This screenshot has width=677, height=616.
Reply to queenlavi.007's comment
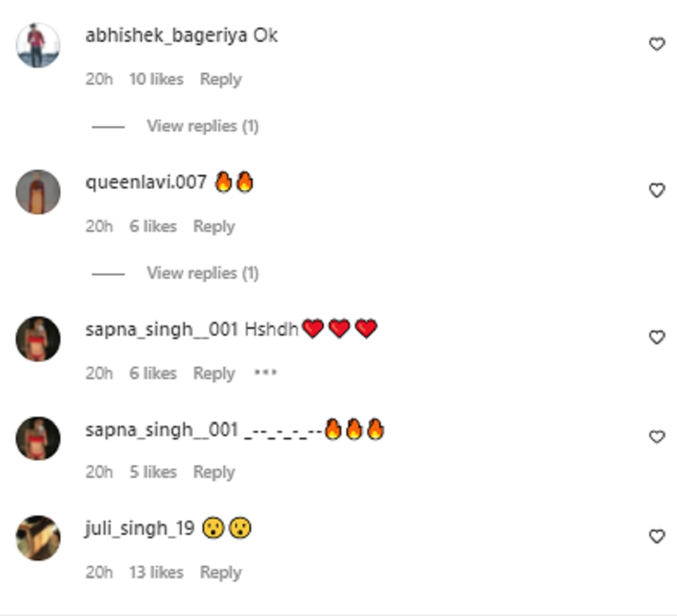(x=214, y=227)
